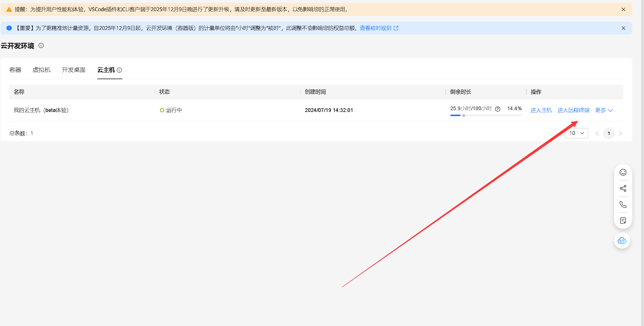Click the phone contact icon

[x=623, y=204]
